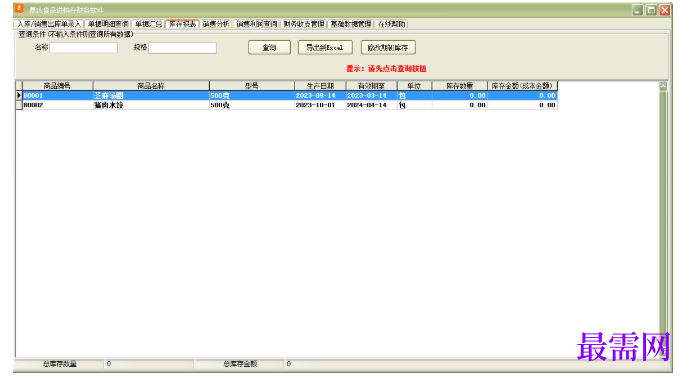The width and height of the screenshot is (689, 378).
Task: Maximize the application window
Action: tap(652, 10)
